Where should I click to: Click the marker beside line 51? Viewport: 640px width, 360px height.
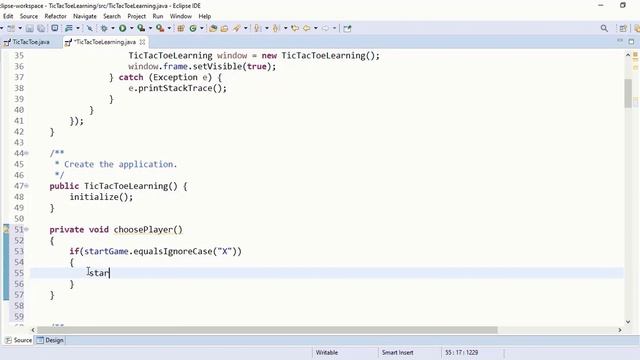click(x=6, y=229)
